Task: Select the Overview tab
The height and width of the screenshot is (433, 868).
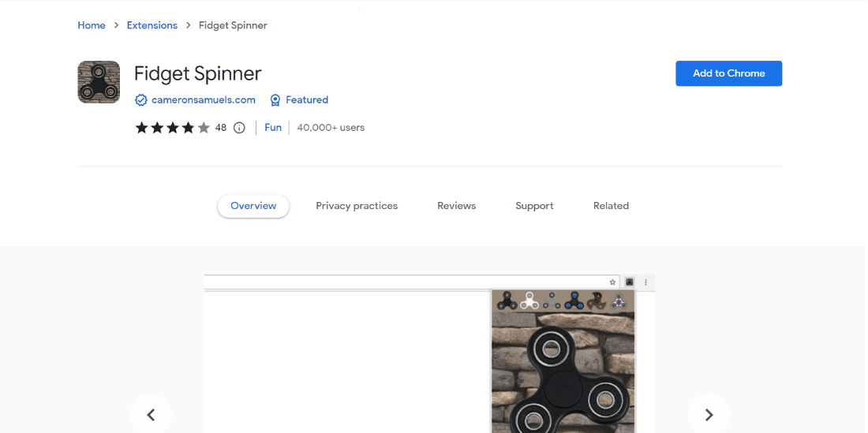Action: [x=253, y=207]
